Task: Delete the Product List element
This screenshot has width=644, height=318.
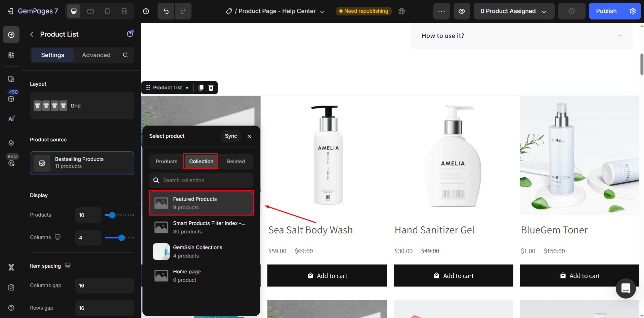Action: (x=211, y=88)
